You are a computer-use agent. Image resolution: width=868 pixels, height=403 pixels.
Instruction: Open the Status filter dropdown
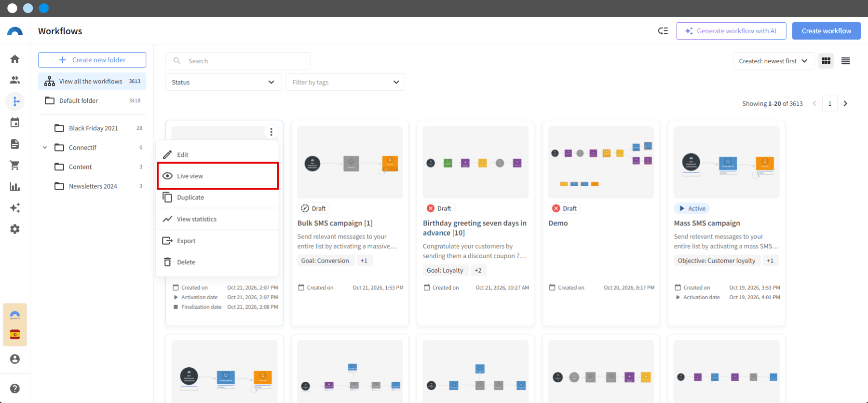click(x=223, y=82)
